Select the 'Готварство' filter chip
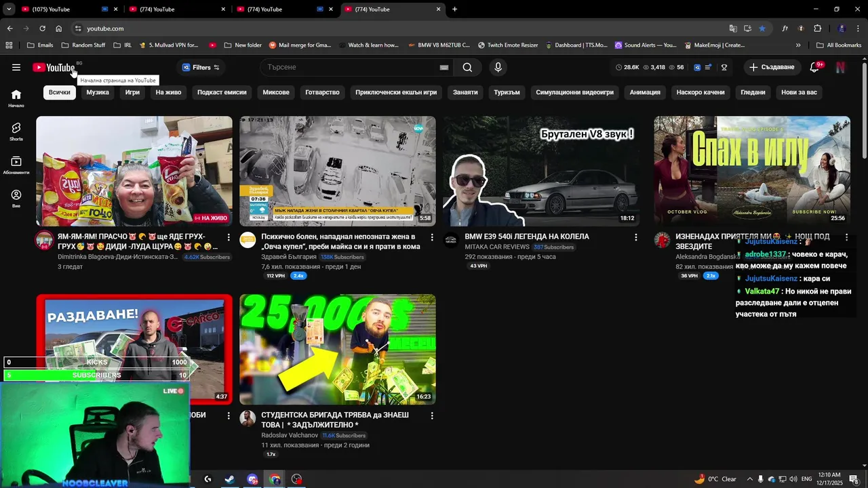The image size is (868, 488). [x=322, y=92]
